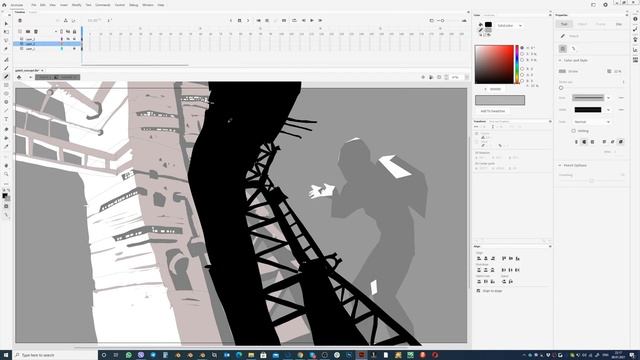
Task: Open the Solid color type dropdown
Action: click(x=509, y=26)
